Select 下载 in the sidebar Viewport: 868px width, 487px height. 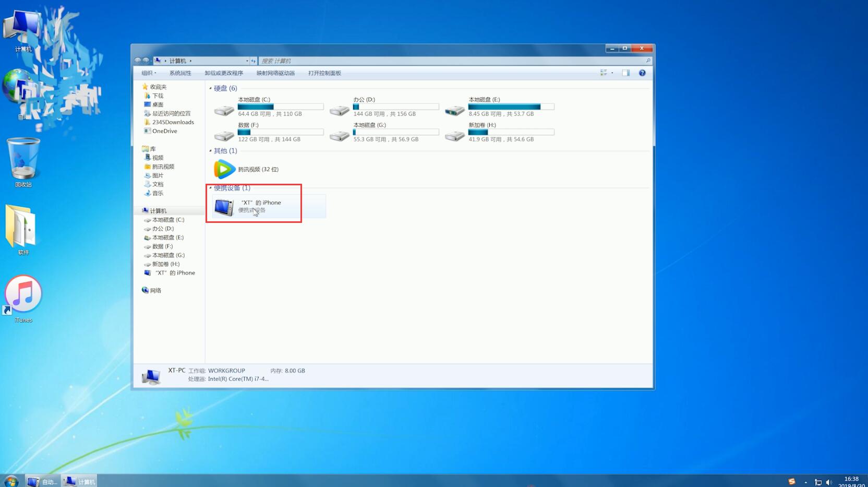158,96
